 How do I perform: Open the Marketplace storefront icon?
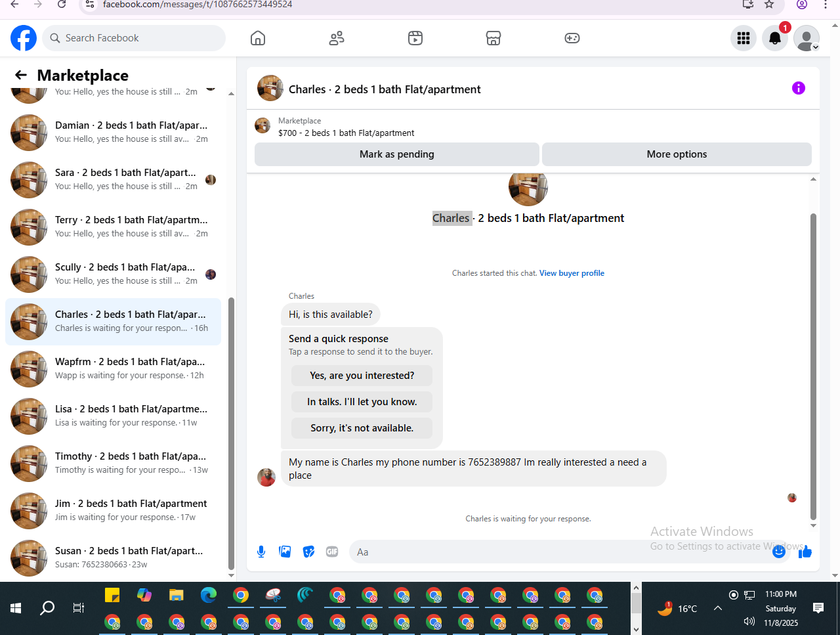tap(493, 38)
